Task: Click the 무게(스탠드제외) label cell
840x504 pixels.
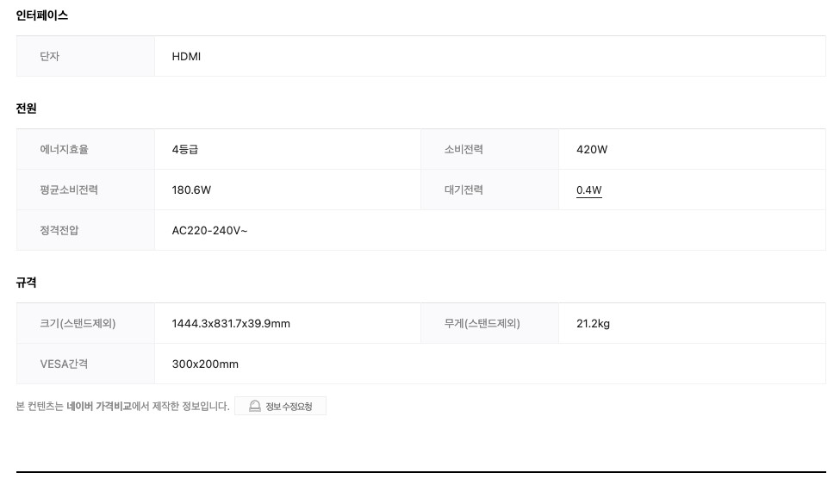Action: (x=489, y=323)
